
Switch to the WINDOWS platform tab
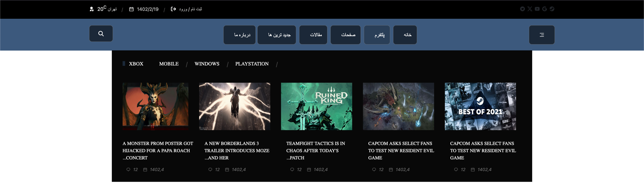207,64
